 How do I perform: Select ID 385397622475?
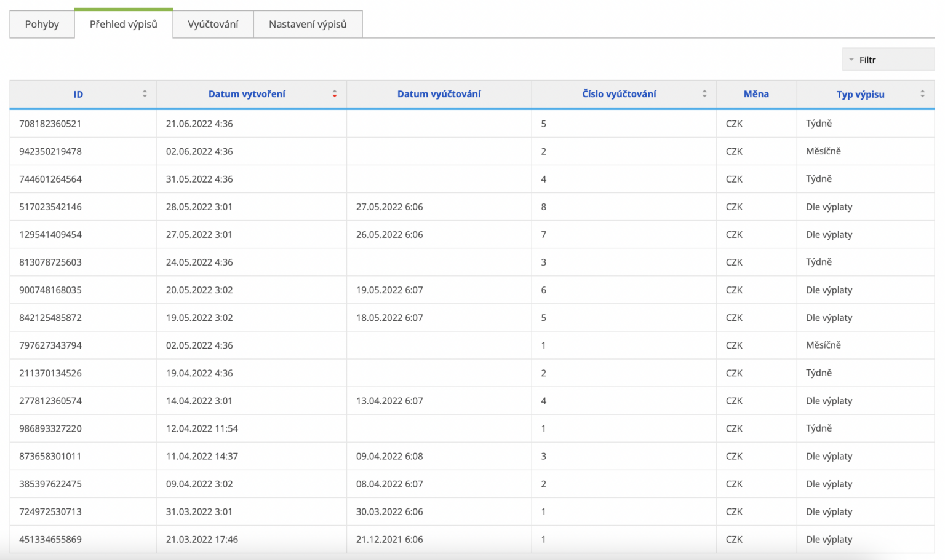(50, 483)
